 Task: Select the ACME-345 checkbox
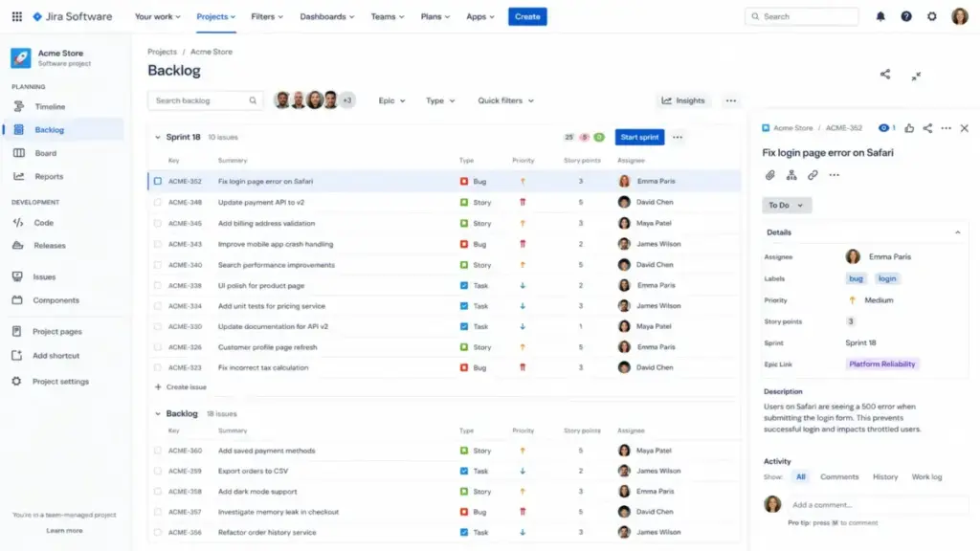pyautogui.click(x=158, y=223)
